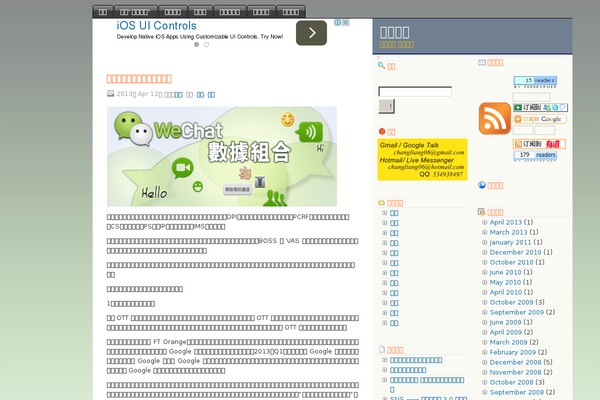Click the folder icon for categories section

382,203
